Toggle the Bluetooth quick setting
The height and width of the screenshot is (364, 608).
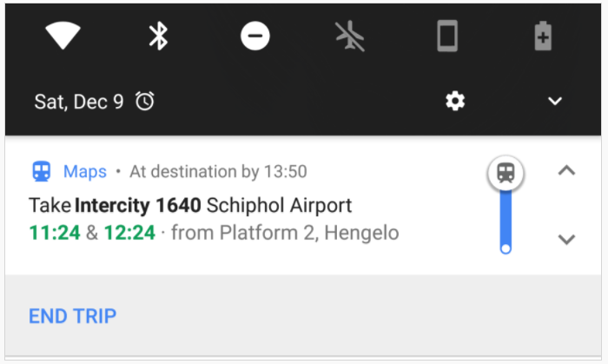pos(158,36)
